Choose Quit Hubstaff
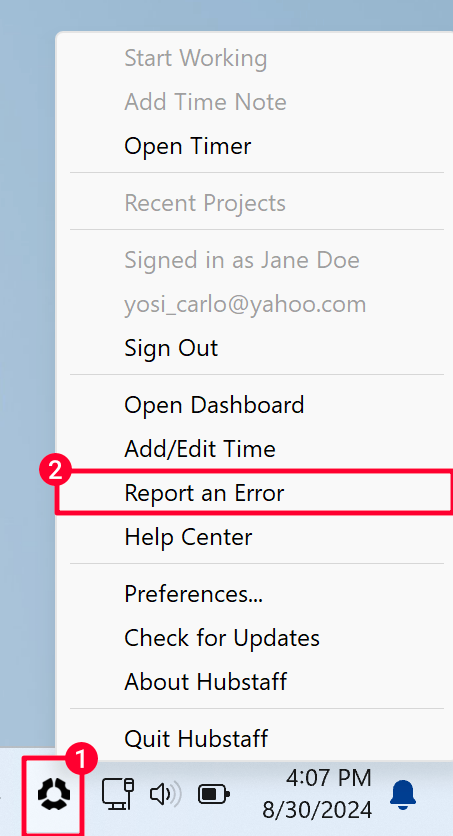 196,739
